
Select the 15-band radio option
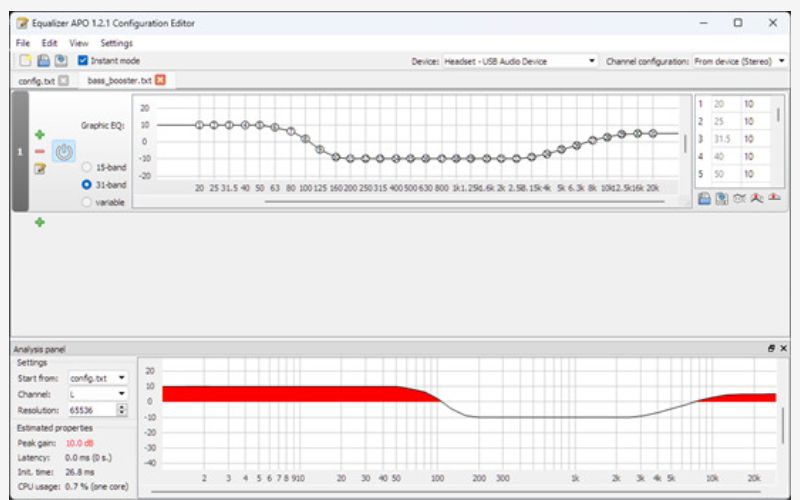click(x=87, y=167)
